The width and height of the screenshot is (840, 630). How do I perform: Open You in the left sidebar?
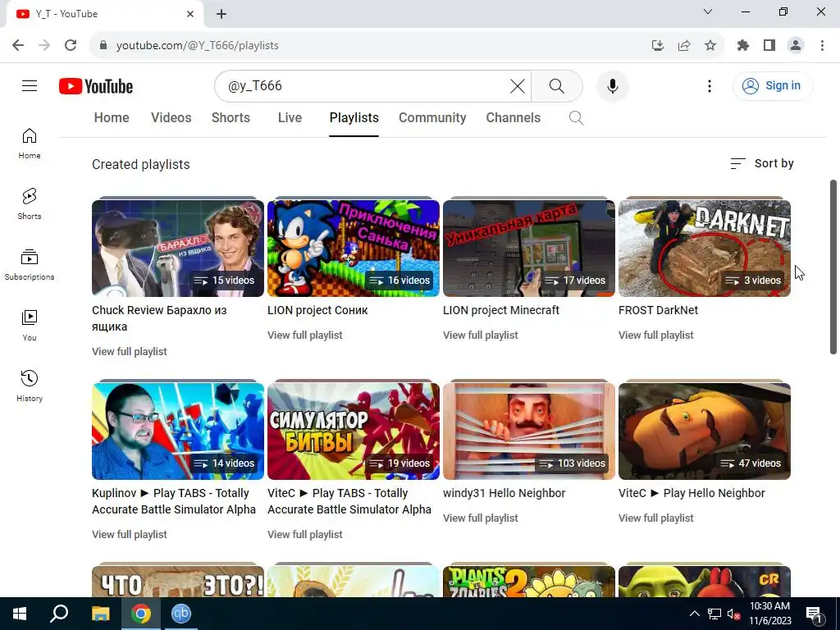coord(30,325)
